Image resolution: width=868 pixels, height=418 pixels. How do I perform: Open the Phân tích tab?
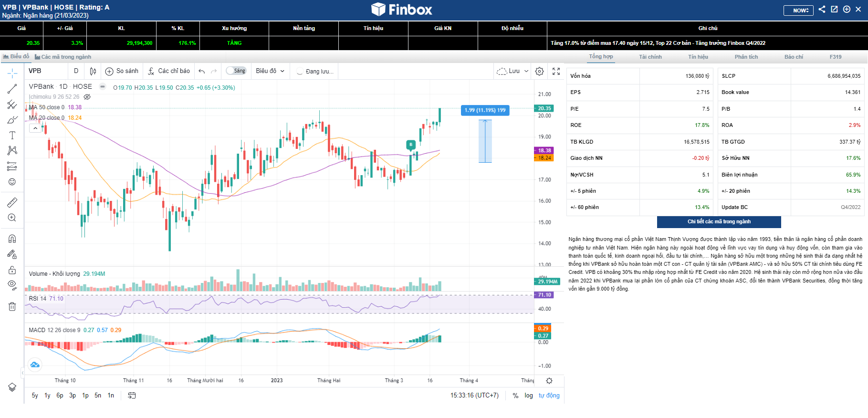(x=746, y=57)
